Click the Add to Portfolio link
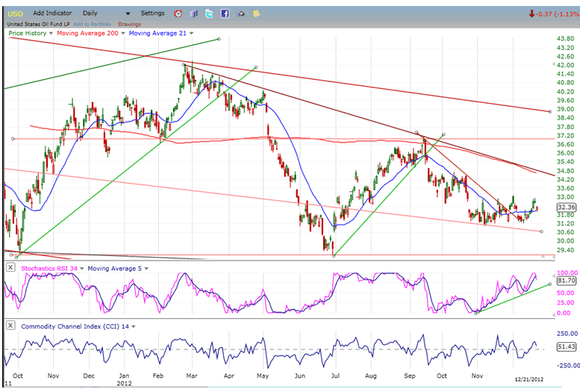The width and height of the screenshot is (580, 392). [93, 24]
